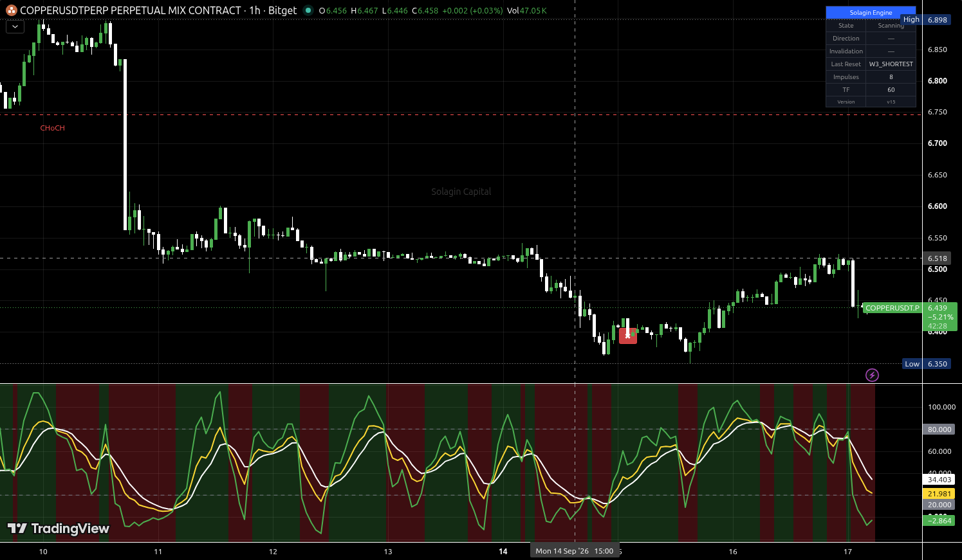
Task: Click the 6.600 level on price scale
Action: [x=937, y=206]
